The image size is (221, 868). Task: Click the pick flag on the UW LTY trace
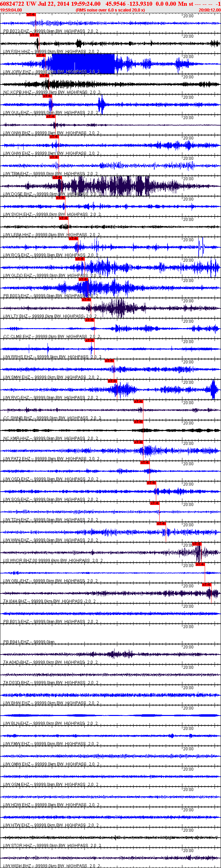(87, 300)
